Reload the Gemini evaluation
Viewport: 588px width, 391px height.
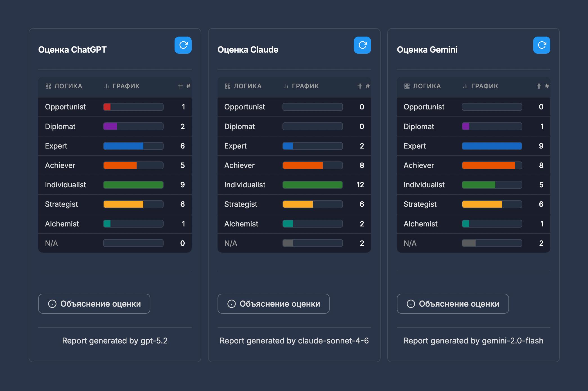tap(542, 45)
